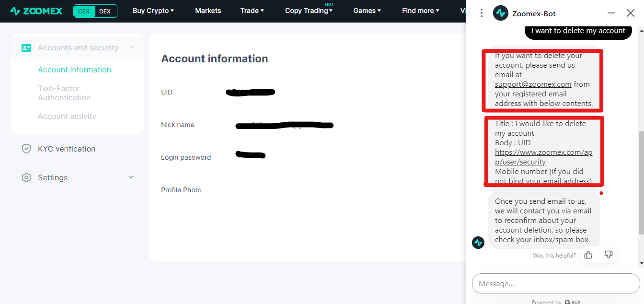The width and height of the screenshot is (644, 304).
Task: Switch to DEX mode
Action: [x=105, y=11]
